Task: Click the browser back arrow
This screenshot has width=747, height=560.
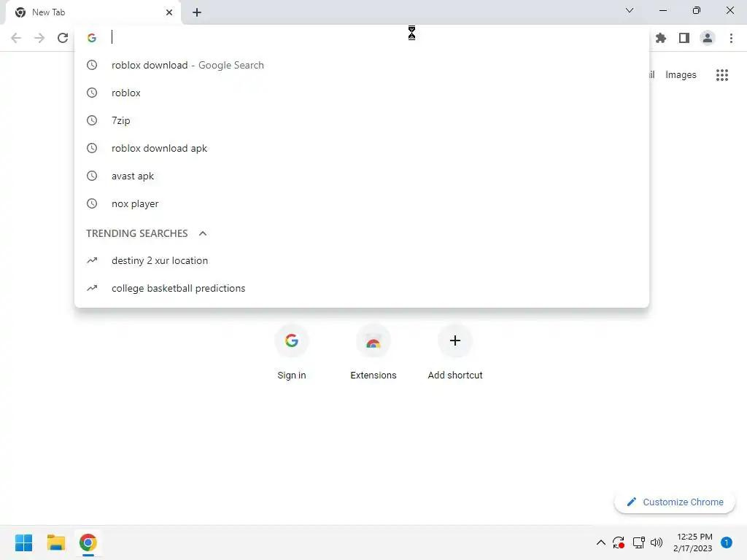Action: [x=16, y=38]
